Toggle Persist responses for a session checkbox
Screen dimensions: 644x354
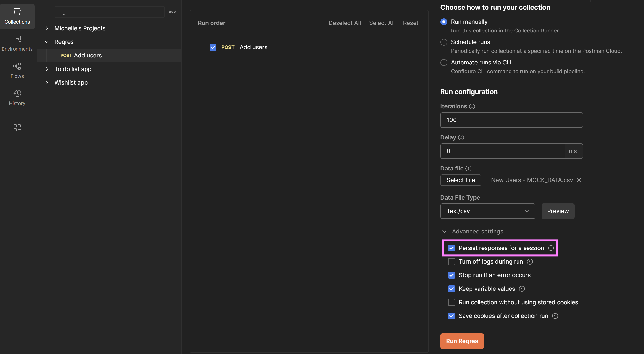point(451,248)
